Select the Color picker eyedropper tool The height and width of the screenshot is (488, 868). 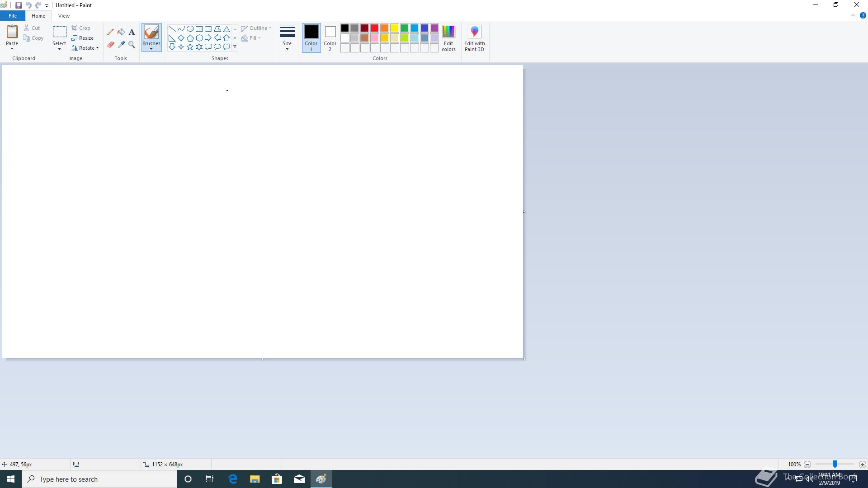(121, 45)
